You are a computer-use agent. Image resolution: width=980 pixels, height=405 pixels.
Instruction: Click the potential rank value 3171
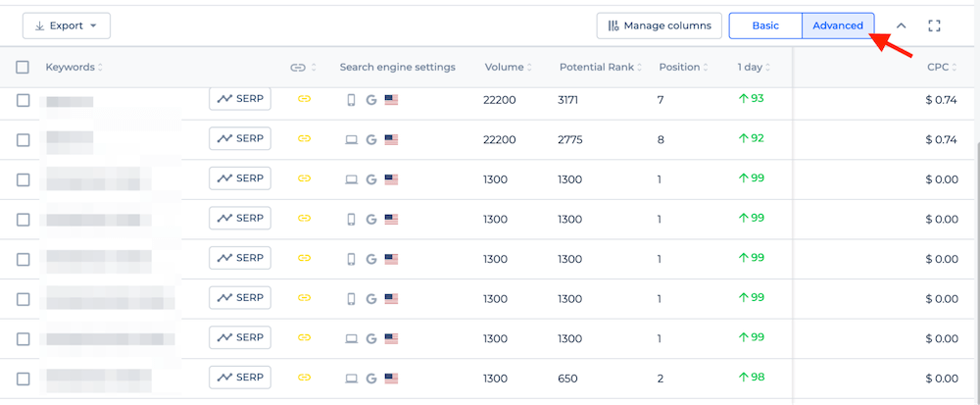[x=569, y=100]
